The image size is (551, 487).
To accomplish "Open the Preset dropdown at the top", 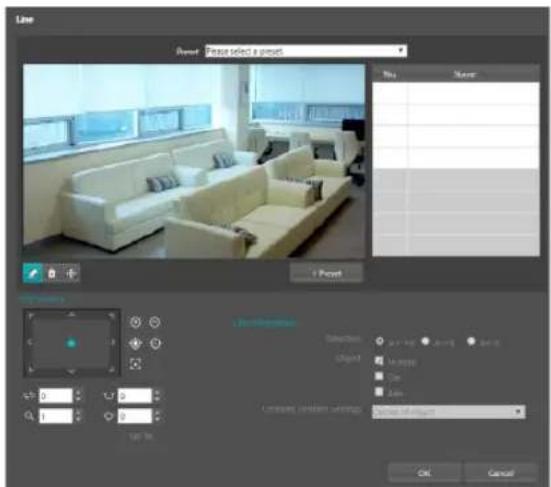I will [306, 51].
